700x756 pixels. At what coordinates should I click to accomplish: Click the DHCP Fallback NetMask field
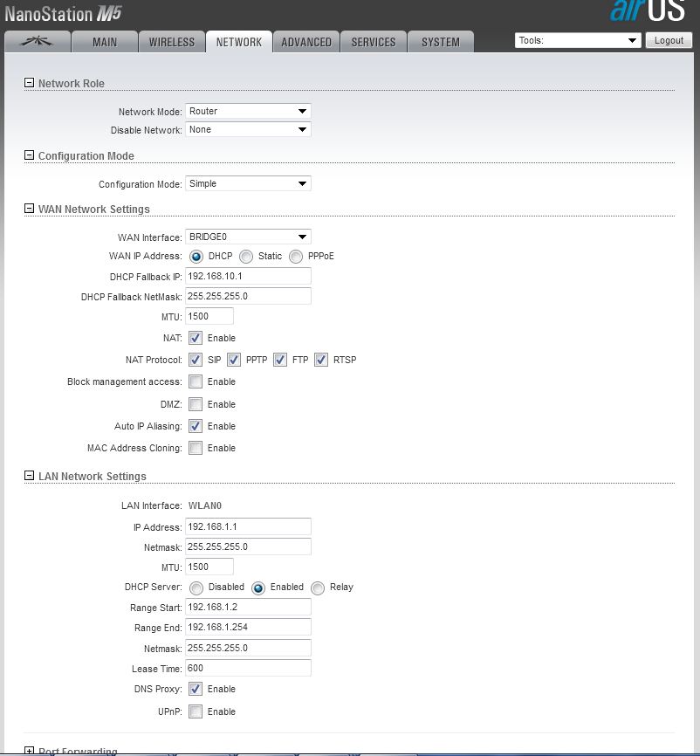pyautogui.click(x=248, y=296)
